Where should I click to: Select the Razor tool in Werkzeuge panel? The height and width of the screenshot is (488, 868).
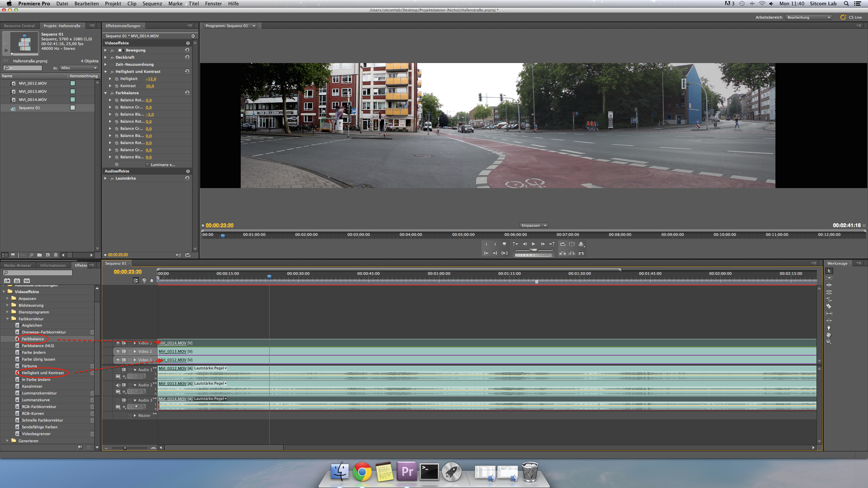coord(829,306)
